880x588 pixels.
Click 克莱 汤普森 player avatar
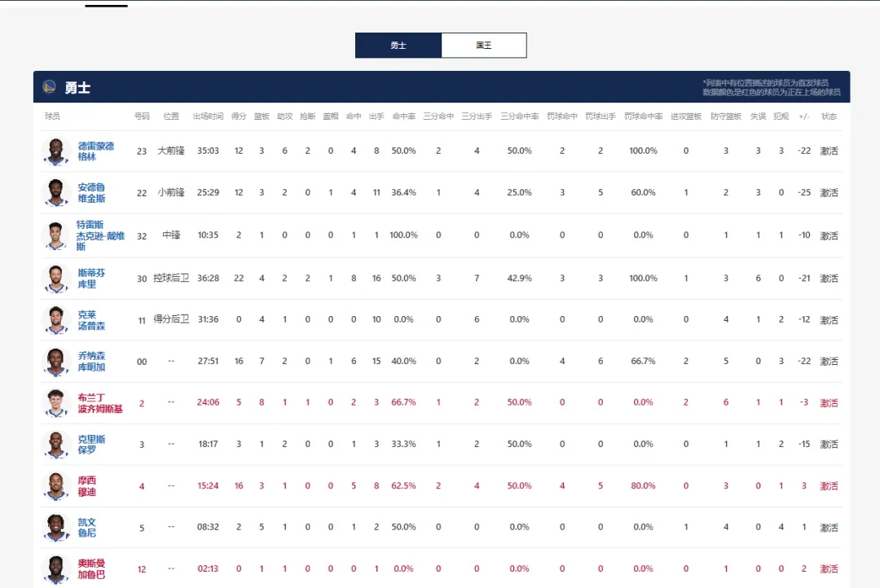click(56, 320)
